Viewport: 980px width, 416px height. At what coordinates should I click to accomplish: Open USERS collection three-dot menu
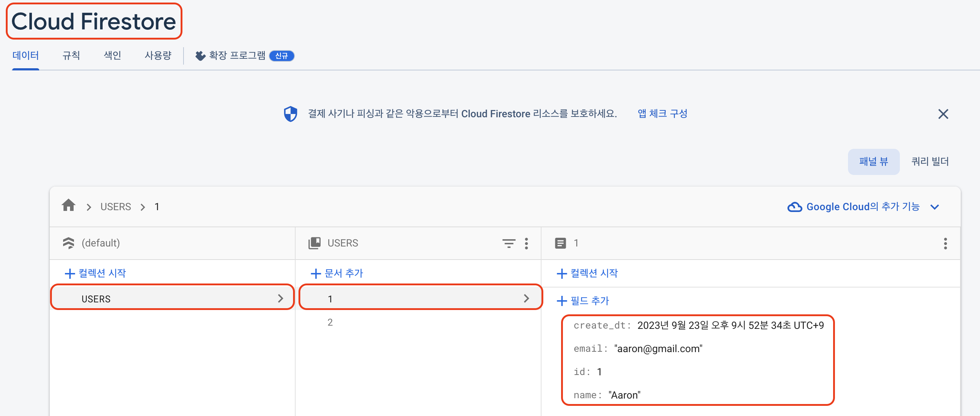[526, 243]
